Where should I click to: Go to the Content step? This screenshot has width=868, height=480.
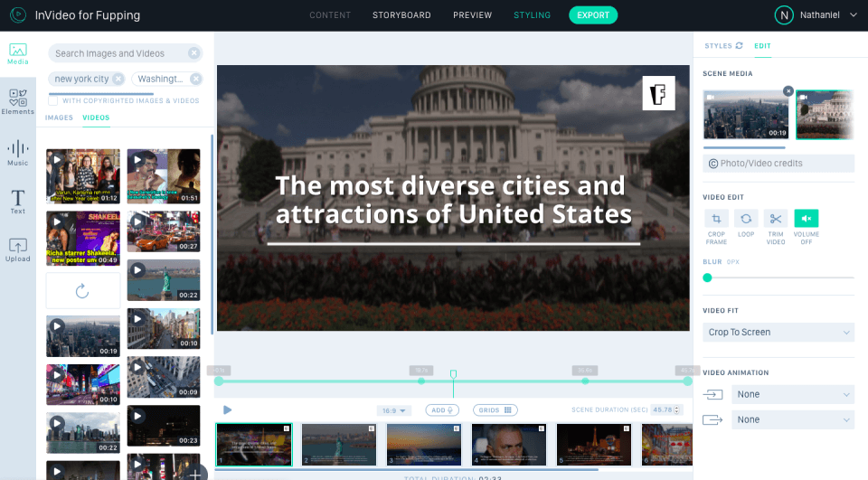(x=330, y=15)
